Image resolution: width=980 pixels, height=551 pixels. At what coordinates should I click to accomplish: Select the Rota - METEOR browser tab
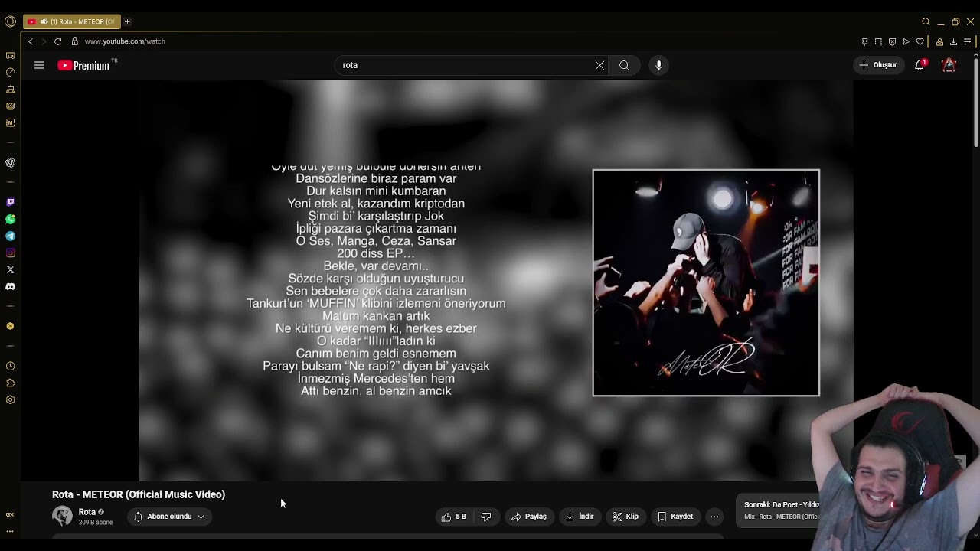pyautogui.click(x=72, y=21)
